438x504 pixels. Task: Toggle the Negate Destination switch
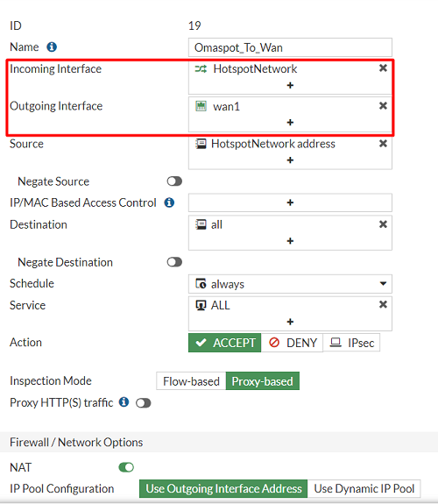coord(174,262)
